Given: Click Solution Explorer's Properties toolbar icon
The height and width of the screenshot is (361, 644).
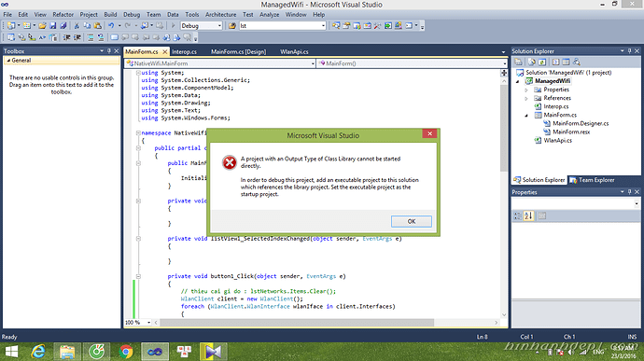Looking at the screenshot, I should coord(518,62).
